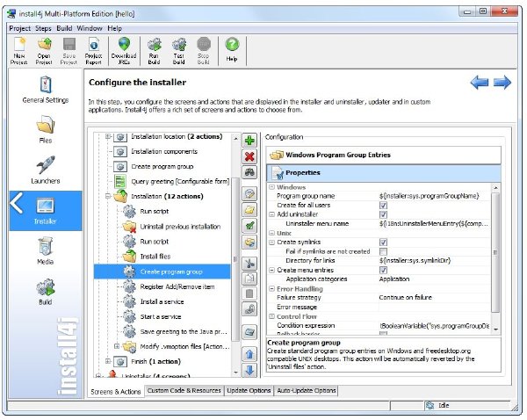Collapse the Add uninstaller property expander
This screenshot has width=527, height=420.
point(271,214)
